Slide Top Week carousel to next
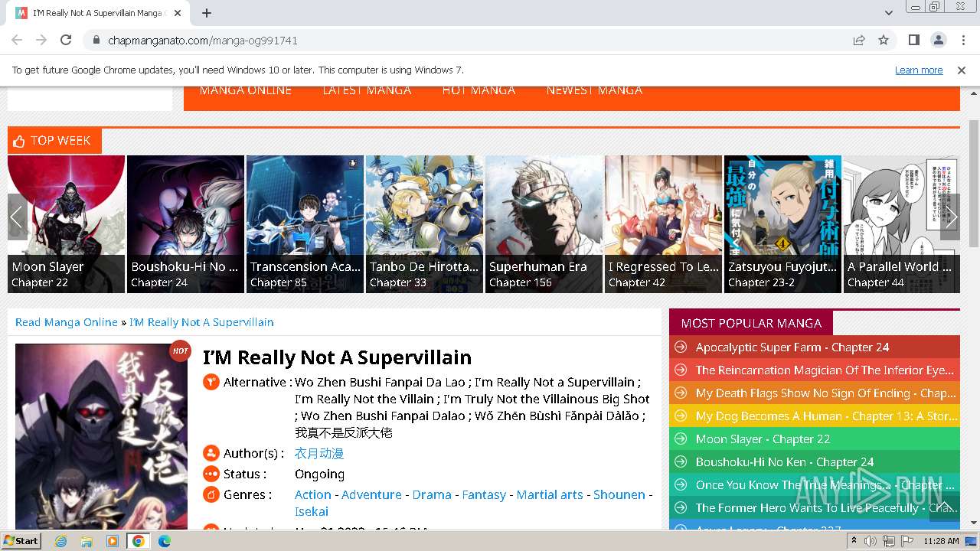 (950, 217)
